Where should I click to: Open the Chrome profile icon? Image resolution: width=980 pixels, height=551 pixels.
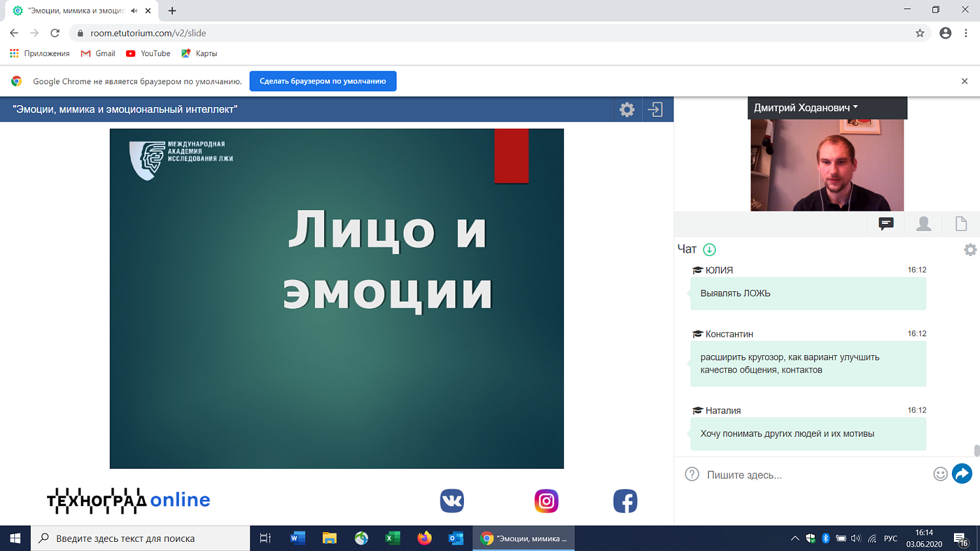click(945, 33)
